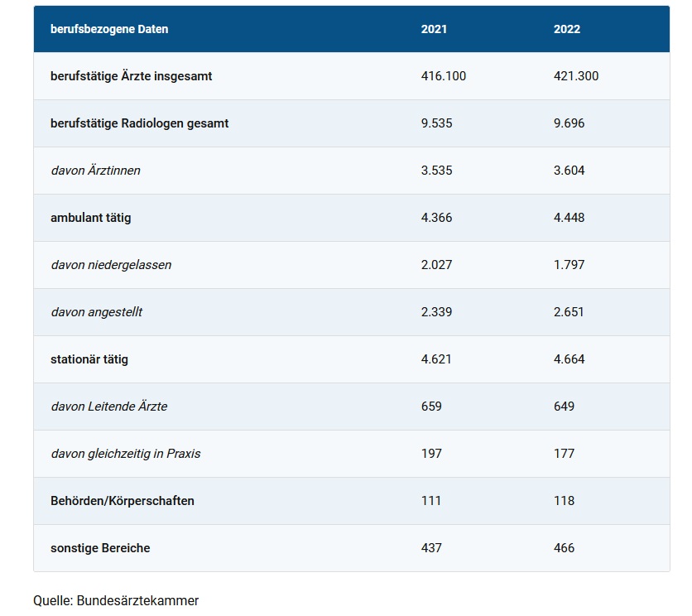Select the 'Behörden/Körperschaften' row label
Viewport: 692px width, 616px height.
pyautogui.click(x=123, y=501)
